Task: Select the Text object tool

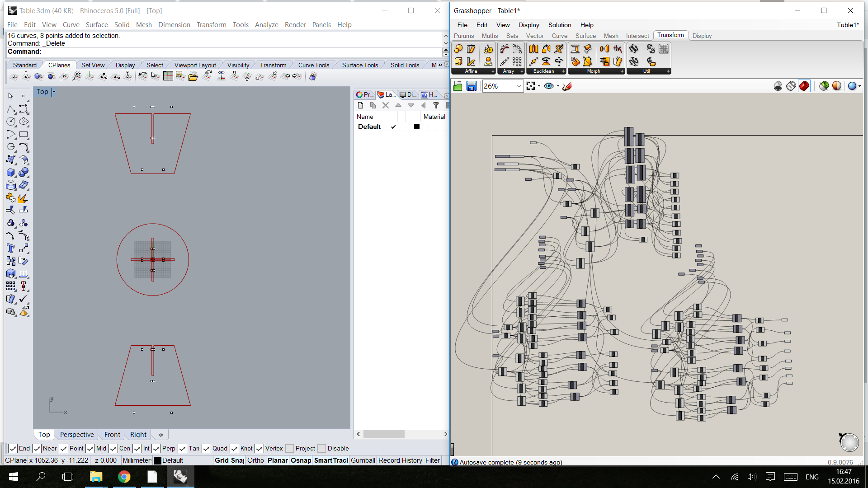Action: tap(11, 248)
